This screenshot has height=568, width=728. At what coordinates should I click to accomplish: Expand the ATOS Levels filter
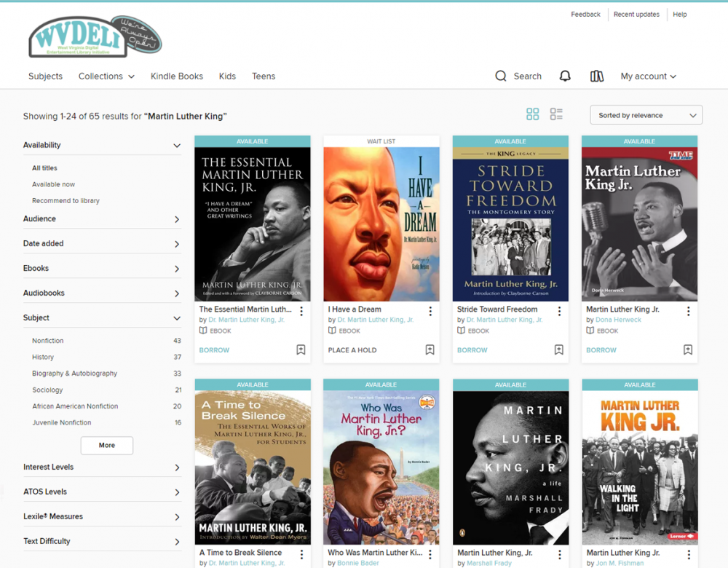click(x=102, y=492)
